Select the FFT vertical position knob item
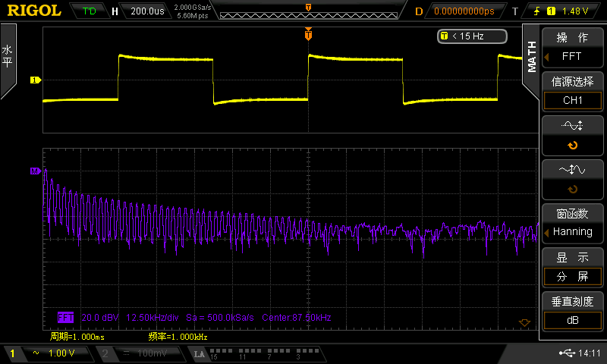Image resolution: width=607 pixels, height=364 pixels. click(x=572, y=134)
